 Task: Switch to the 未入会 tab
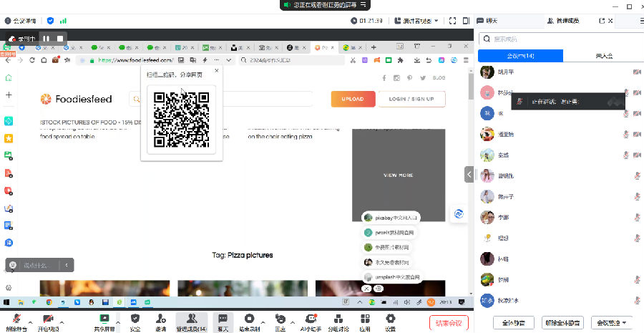pyautogui.click(x=602, y=56)
